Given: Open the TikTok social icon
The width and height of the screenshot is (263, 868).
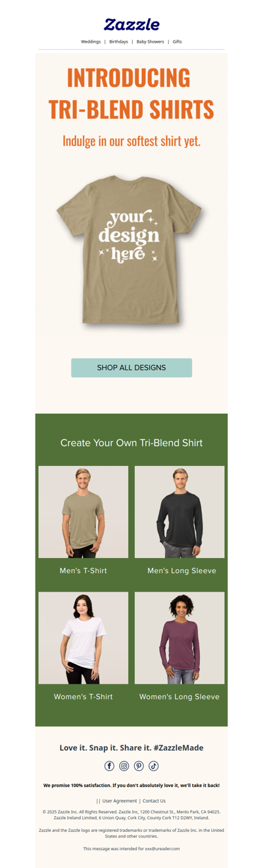Looking at the screenshot, I should (153, 765).
